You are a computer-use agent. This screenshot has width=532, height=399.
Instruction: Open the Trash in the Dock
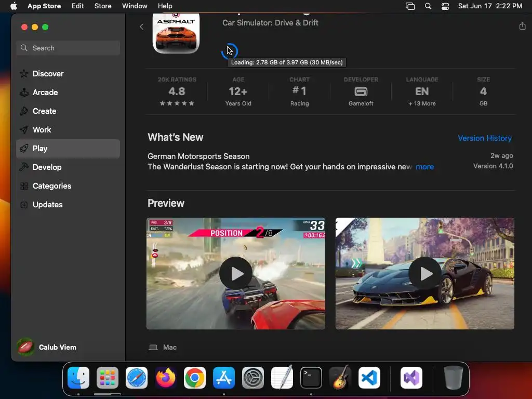[453, 378]
